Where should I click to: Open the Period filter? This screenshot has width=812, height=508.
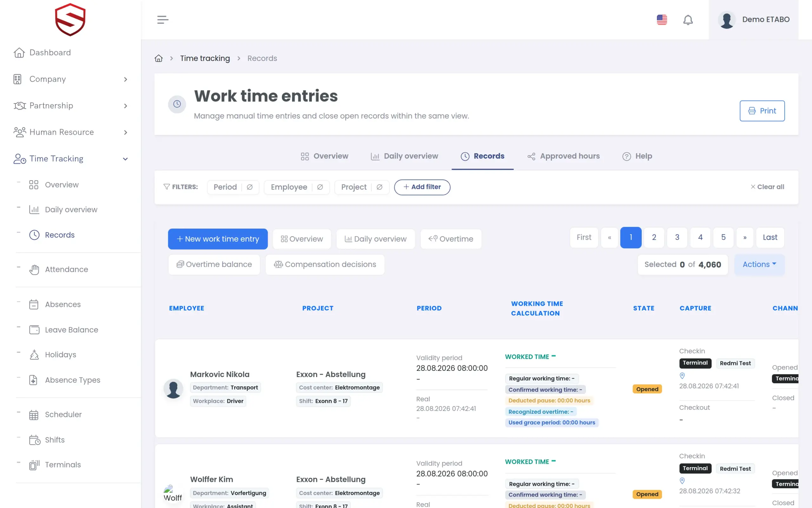pyautogui.click(x=225, y=187)
